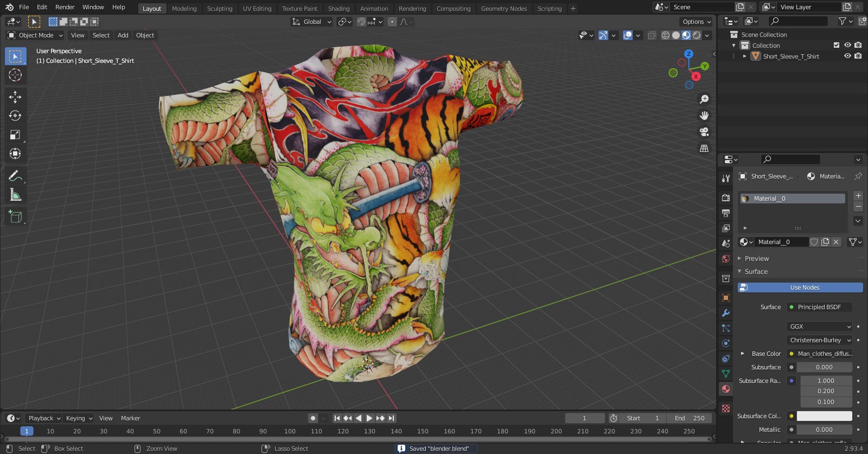The image size is (868, 454).
Task: Hide Short_Sleeve_T_Shirt in viewport
Action: [847, 56]
